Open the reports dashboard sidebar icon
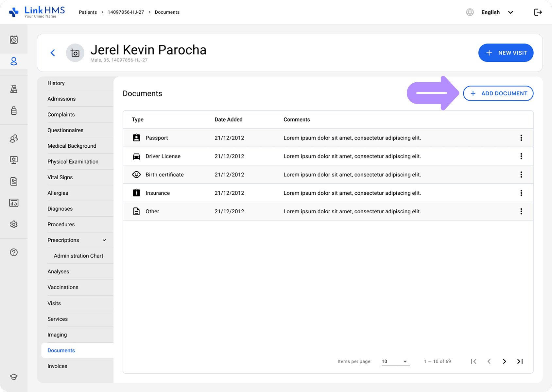The image size is (552, 392). coord(14,203)
